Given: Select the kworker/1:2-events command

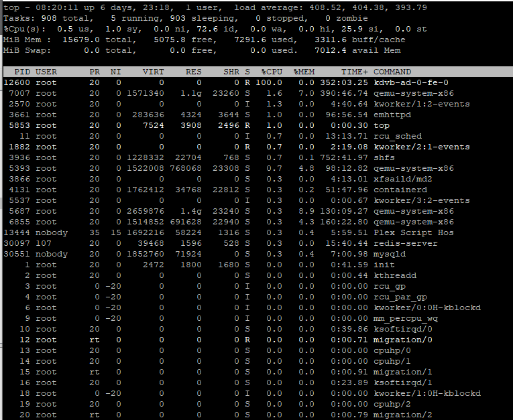Looking at the screenshot, I should click(422, 104).
